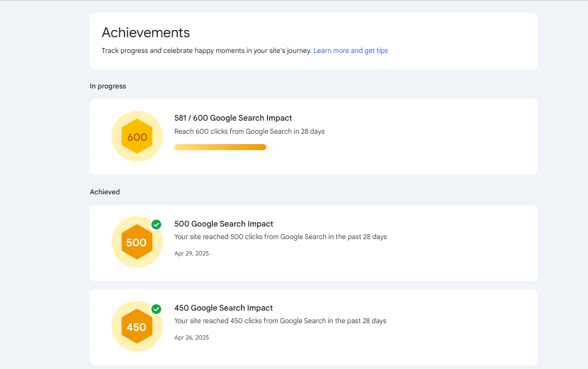Click the Achievements page heading

(146, 33)
